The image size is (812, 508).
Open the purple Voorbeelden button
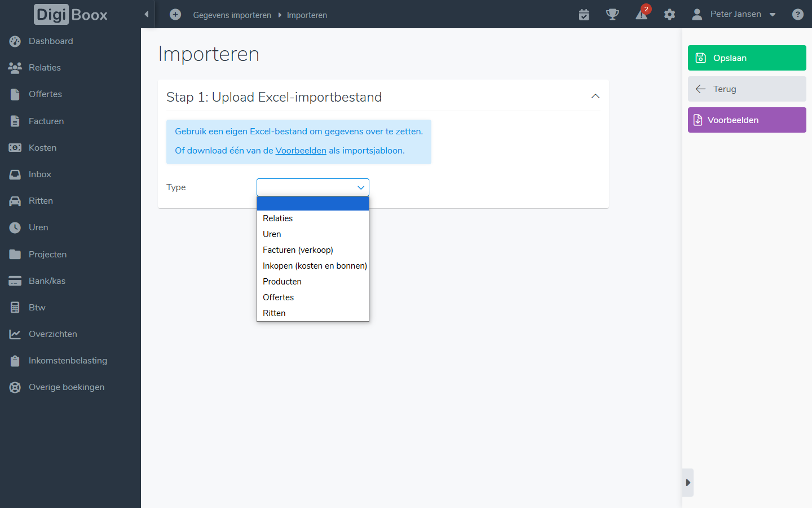[x=747, y=120]
